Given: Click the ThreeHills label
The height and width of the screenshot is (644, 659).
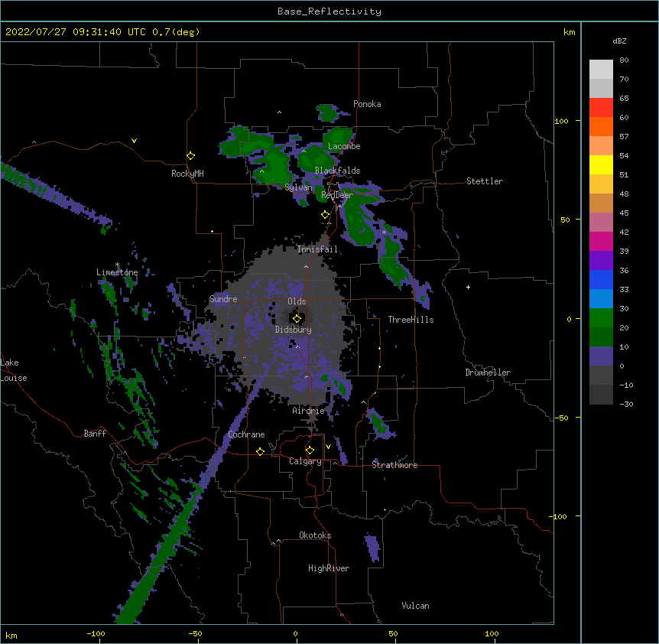Looking at the screenshot, I should [411, 320].
